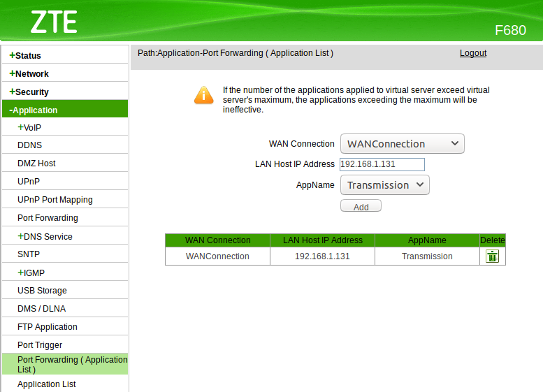Screen dimensions: 543x392
Task: Click the Logout link
Action: point(473,53)
